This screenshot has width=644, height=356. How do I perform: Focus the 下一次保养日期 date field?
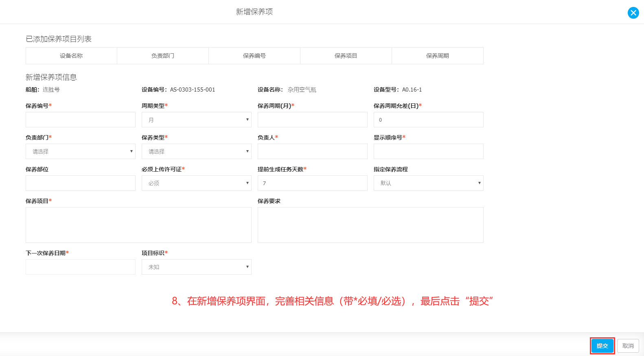click(81, 267)
